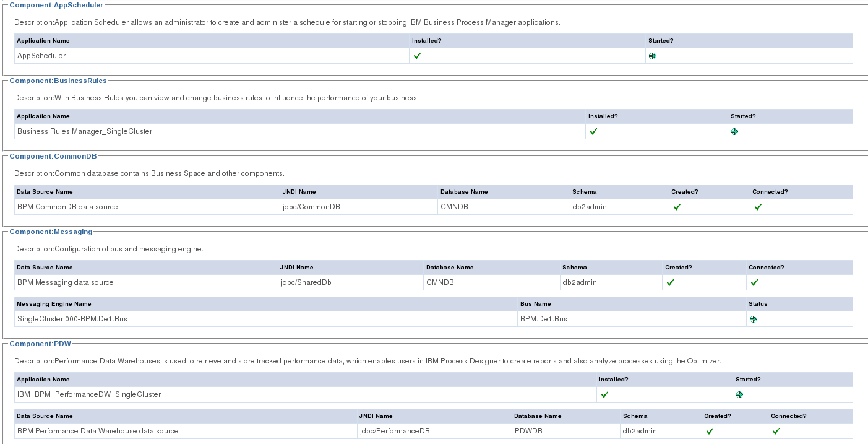Click the Performance Data Warehouses description text

[x=367, y=361]
